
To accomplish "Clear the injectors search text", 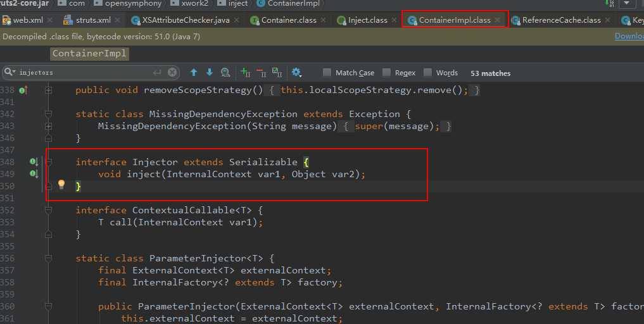I will point(172,73).
